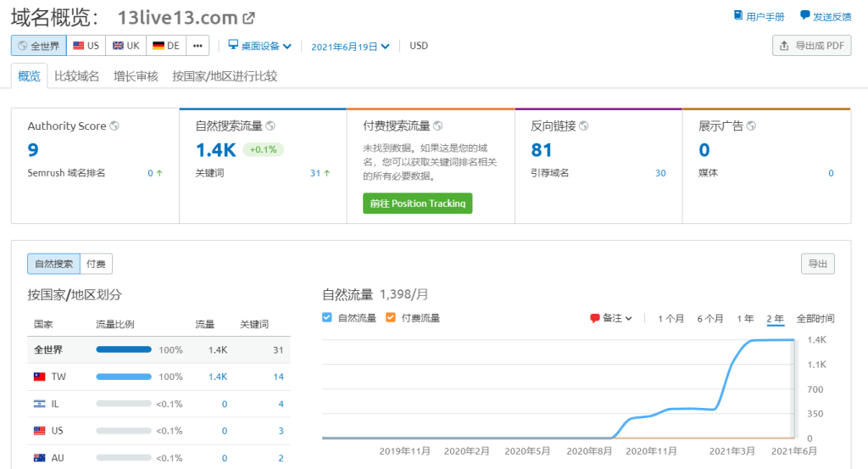
Task: Click globe info icon next to 反向链接
Action: tap(583, 126)
